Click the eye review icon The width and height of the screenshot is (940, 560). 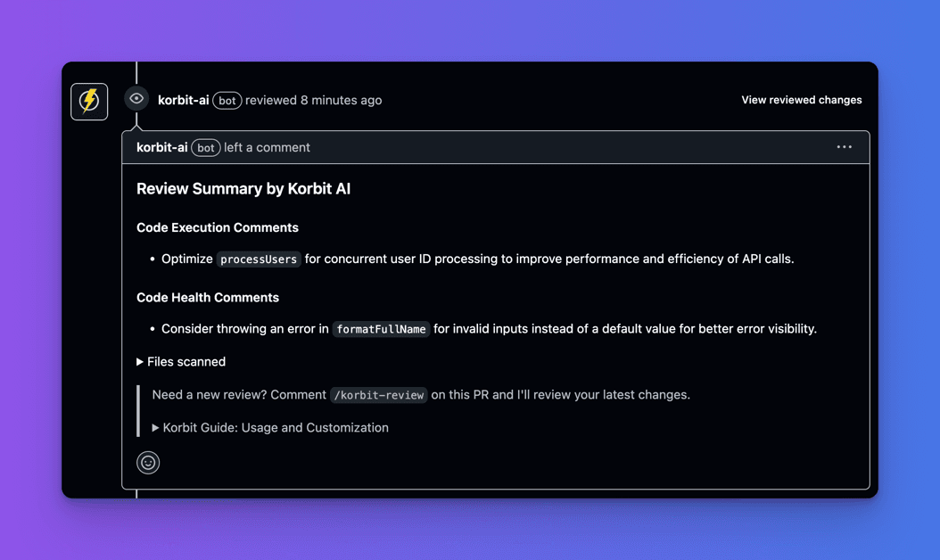point(136,98)
